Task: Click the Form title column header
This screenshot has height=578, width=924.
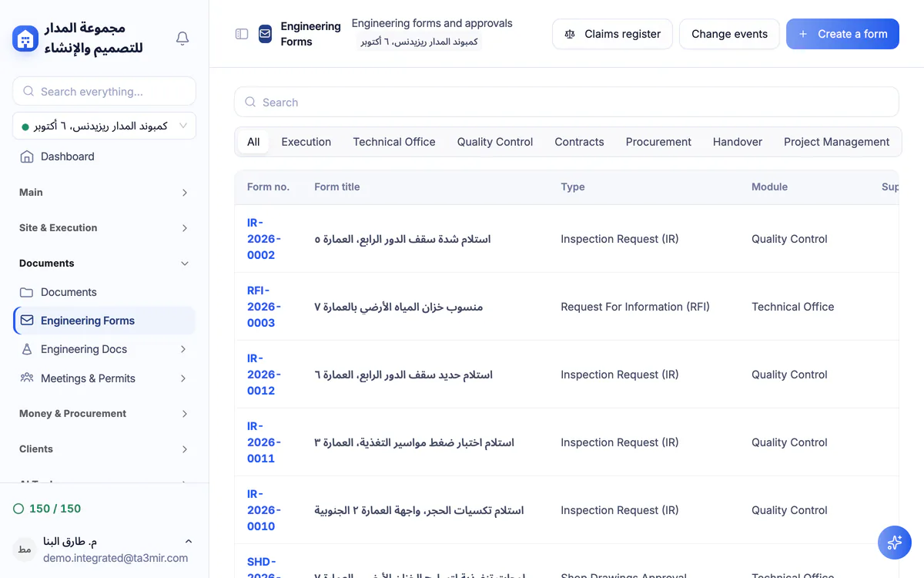Action: tap(337, 187)
